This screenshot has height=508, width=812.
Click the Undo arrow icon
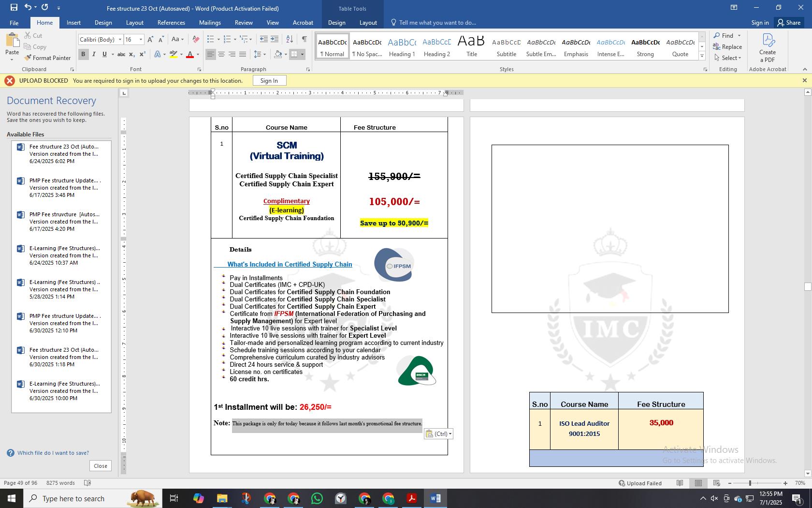(28, 7)
